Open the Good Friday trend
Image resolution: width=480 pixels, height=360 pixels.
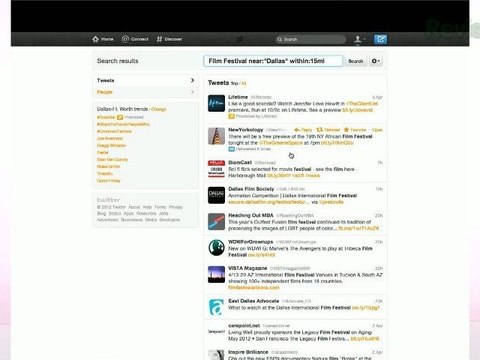coord(108,181)
